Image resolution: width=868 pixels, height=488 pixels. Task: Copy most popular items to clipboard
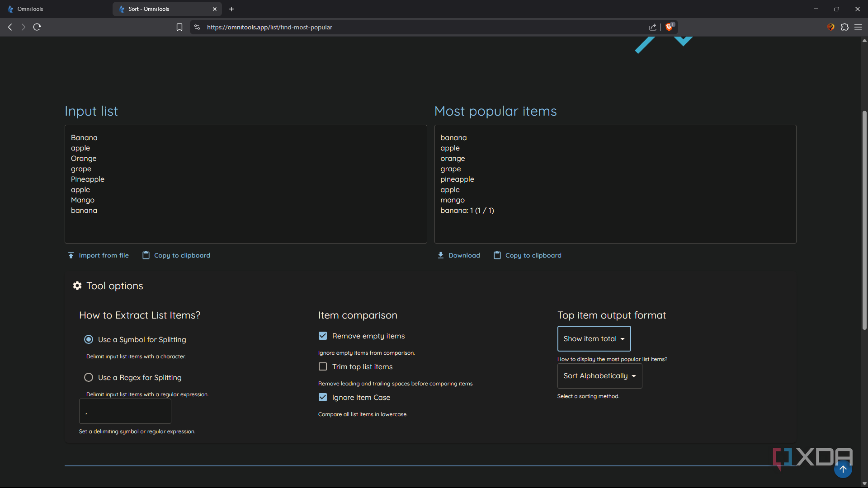click(533, 255)
